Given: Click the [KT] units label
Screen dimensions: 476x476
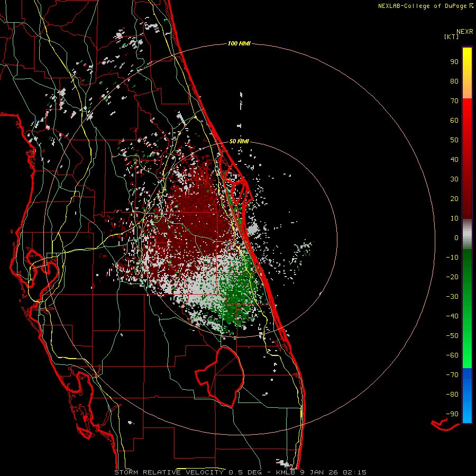Looking at the screenshot, I should pos(452,36).
